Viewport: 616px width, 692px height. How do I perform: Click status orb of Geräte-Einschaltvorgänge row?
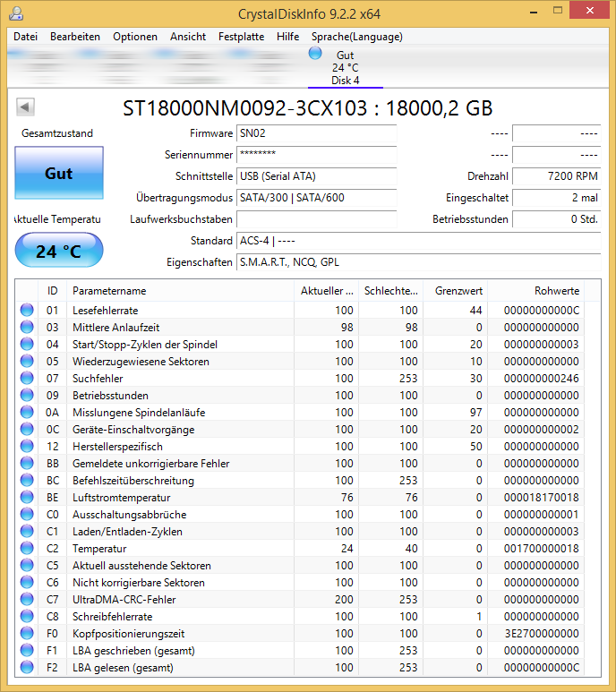click(x=27, y=429)
